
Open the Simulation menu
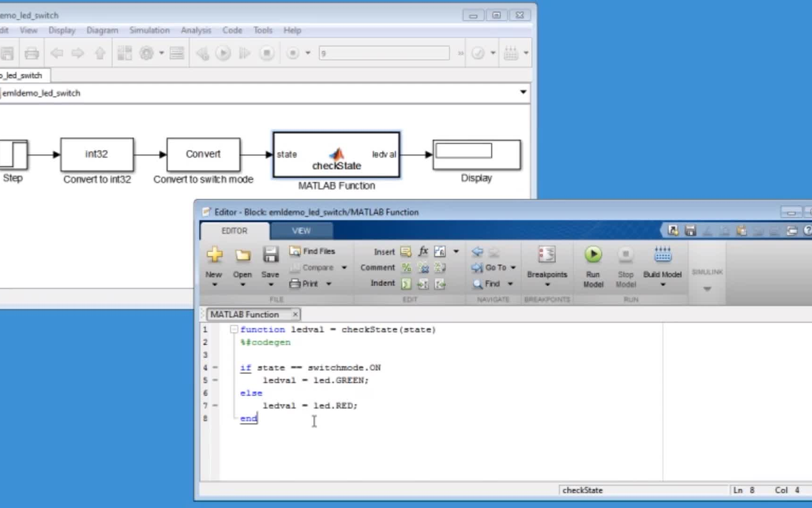pos(149,30)
